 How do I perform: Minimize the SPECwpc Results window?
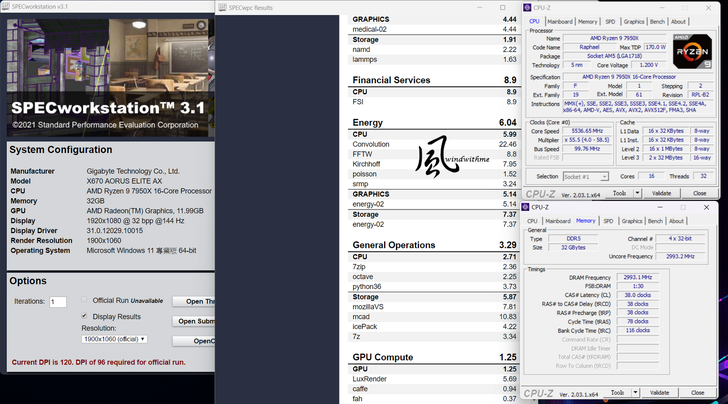pyautogui.click(x=480, y=7)
